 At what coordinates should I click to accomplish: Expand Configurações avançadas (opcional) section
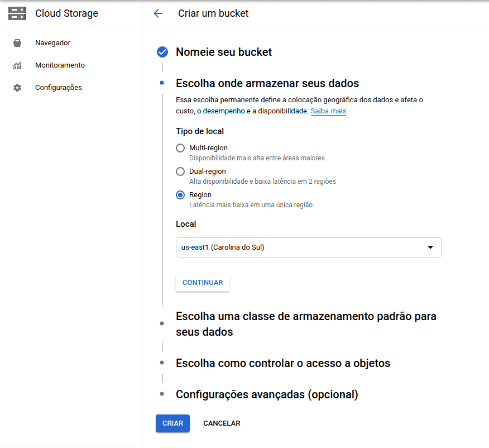pos(266,394)
